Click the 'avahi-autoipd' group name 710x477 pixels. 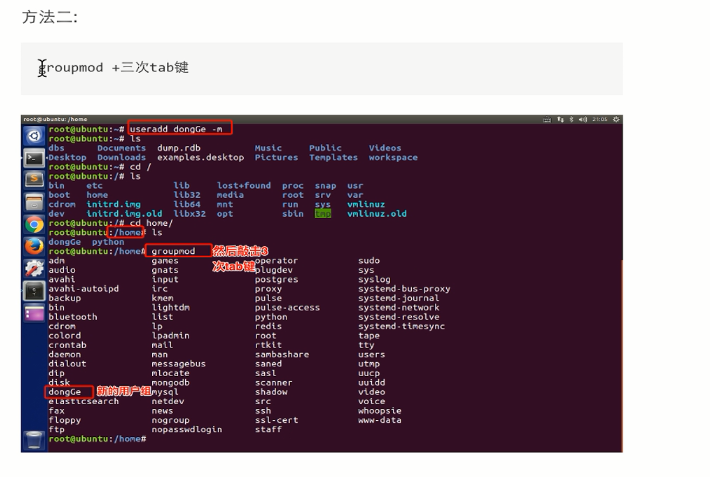click(83, 289)
